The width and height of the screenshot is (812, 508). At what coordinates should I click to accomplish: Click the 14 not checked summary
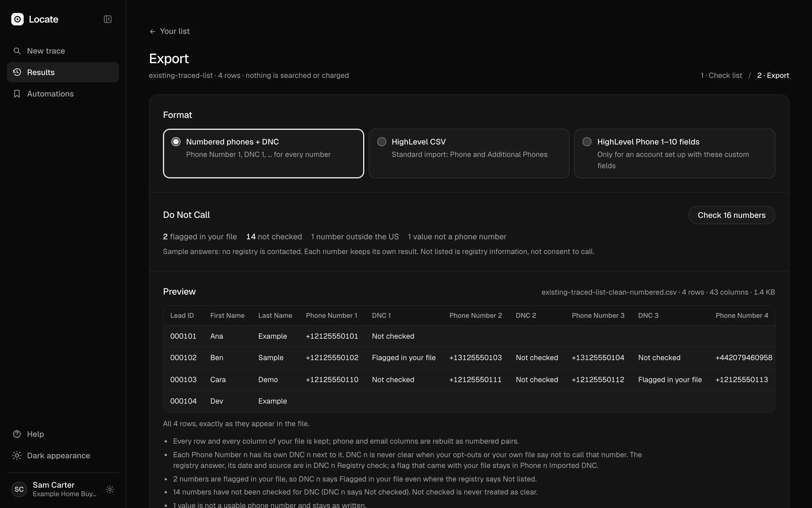[x=274, y=237]
